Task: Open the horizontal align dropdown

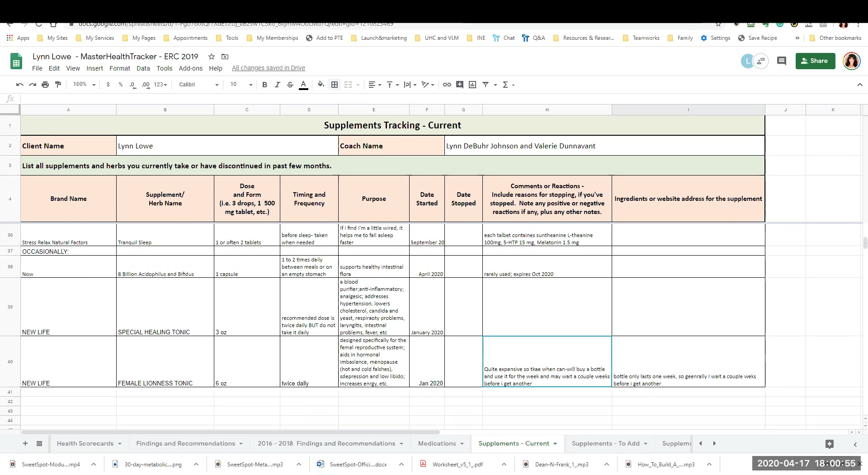Action: pos(375,85)
